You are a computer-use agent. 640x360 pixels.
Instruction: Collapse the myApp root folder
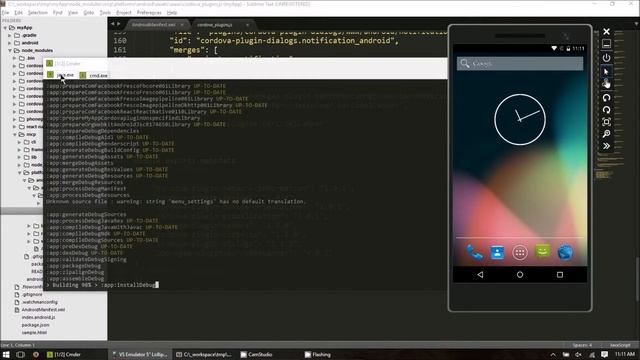[x=5, y=28]
